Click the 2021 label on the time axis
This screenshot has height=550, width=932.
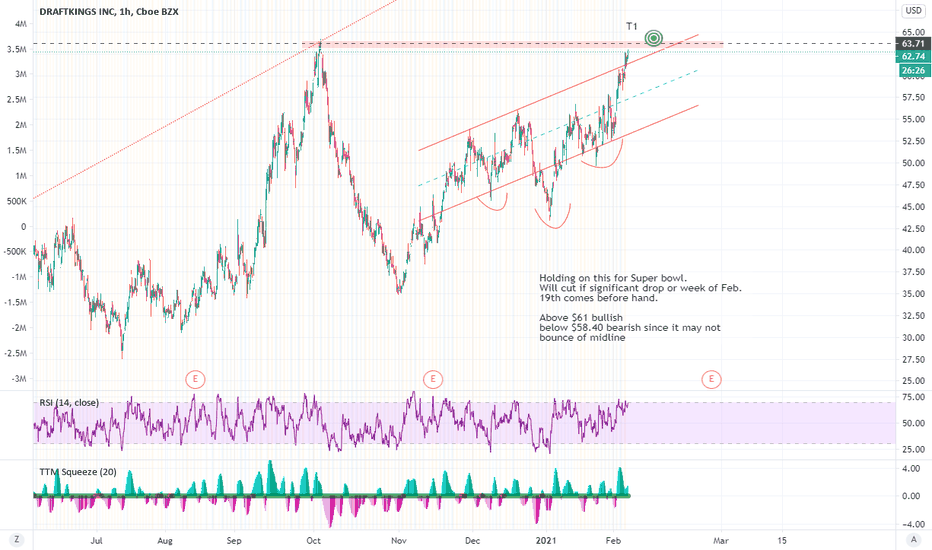tap(546, 540)
